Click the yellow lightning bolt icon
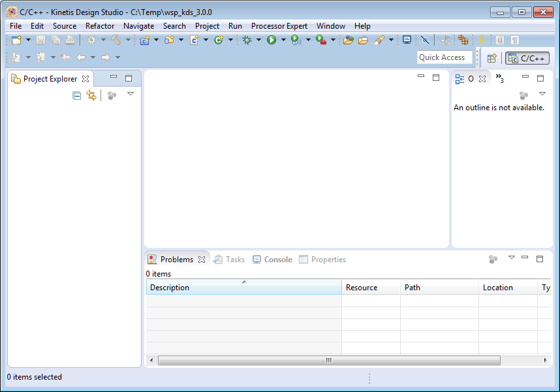Screen dimensions: 560x392 (x=482, y=40)
